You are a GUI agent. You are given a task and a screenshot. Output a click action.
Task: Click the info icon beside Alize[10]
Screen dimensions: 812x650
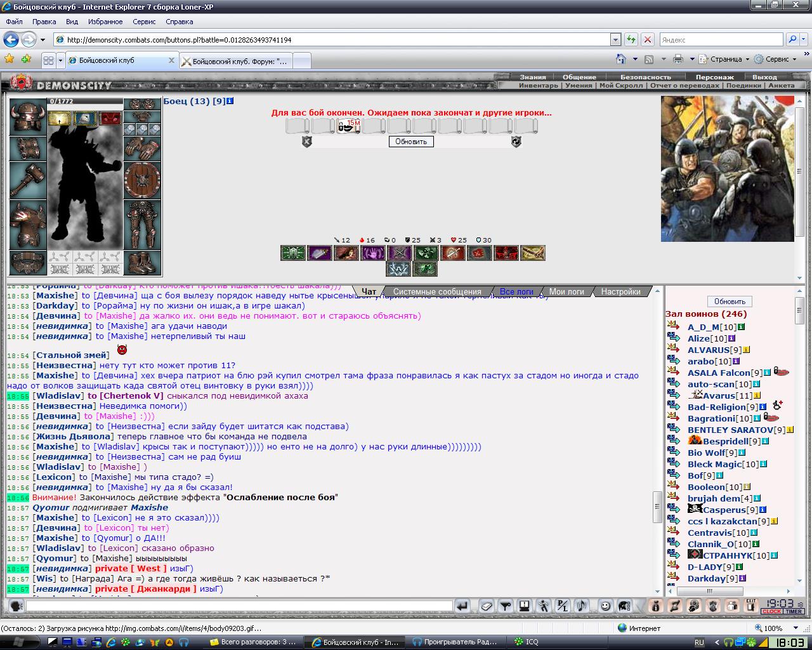click(x=731, y=338)
